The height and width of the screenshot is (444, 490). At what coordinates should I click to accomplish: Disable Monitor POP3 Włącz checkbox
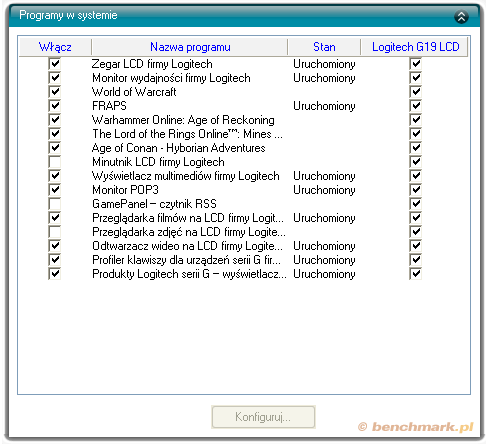tap(55, 190)
